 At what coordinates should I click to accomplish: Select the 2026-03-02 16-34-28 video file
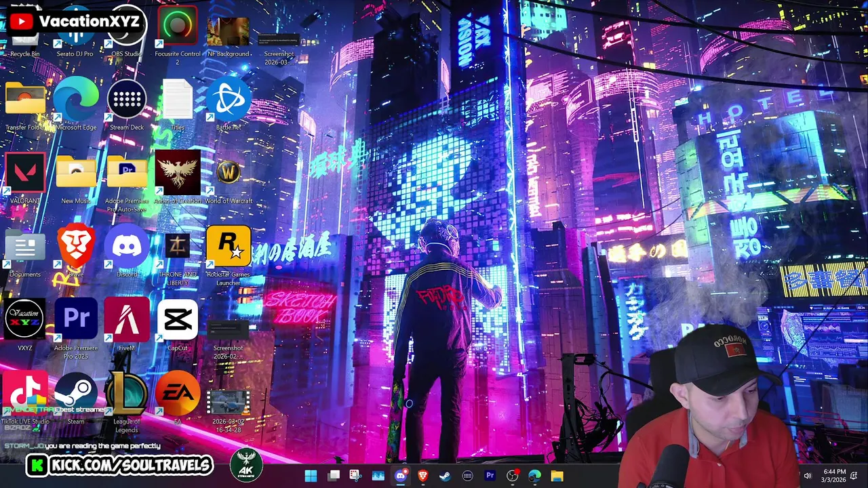(228, 411)
